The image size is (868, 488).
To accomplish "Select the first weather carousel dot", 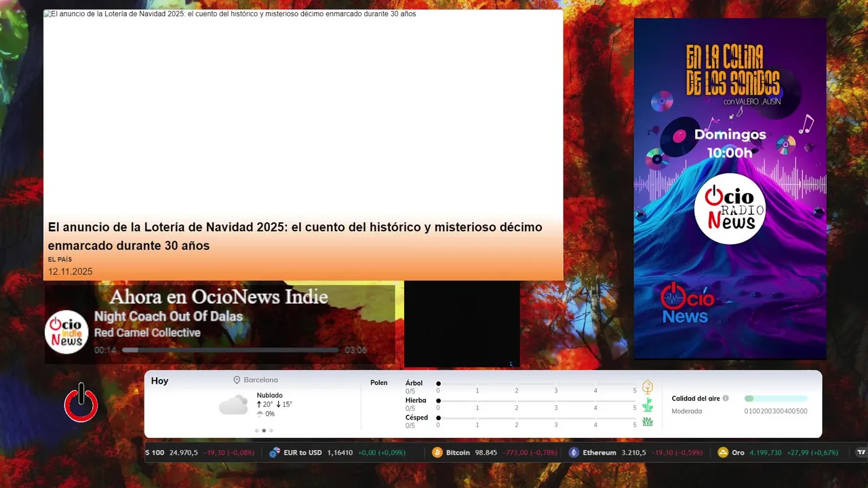I will [x=256, y=430].
